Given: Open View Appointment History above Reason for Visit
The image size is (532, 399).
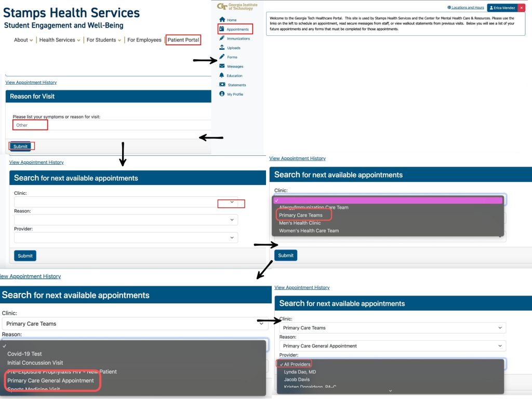Looking at the screenshot, I should [x=31, y=83].
